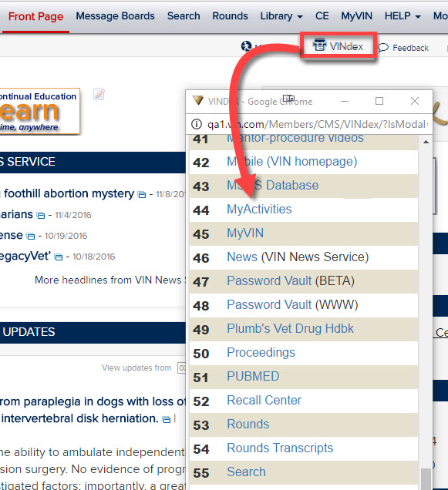Click the View updates from date field
The image size is (448, 490).
coord(181,367)
